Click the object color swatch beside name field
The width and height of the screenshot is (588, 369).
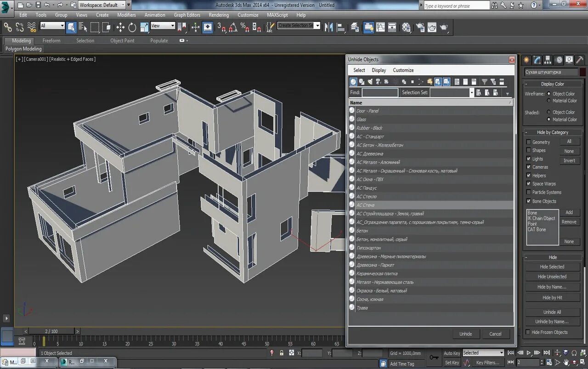[x=582, y=72]
